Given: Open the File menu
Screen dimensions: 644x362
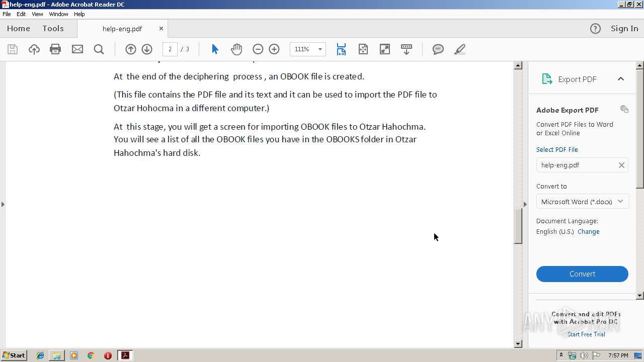Looking at the screenshot, I should pyautogui.click(x=7, y=14).
